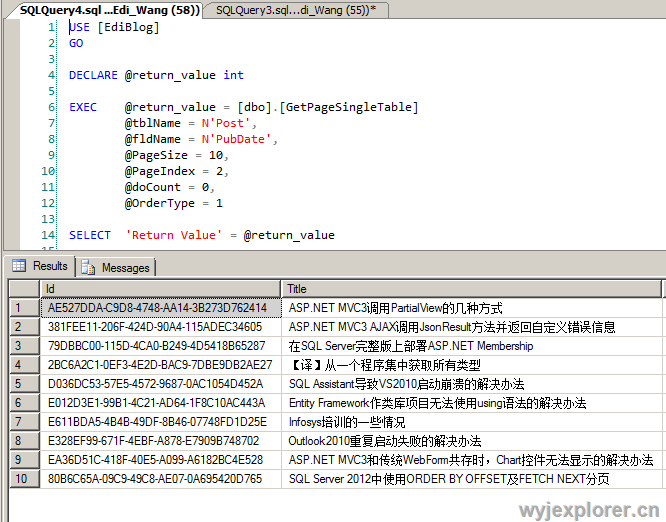Click the @PageSize = 10 parameter line
Image resolution: width=666 pixels, height=522 pixels.
coord(177,155)
